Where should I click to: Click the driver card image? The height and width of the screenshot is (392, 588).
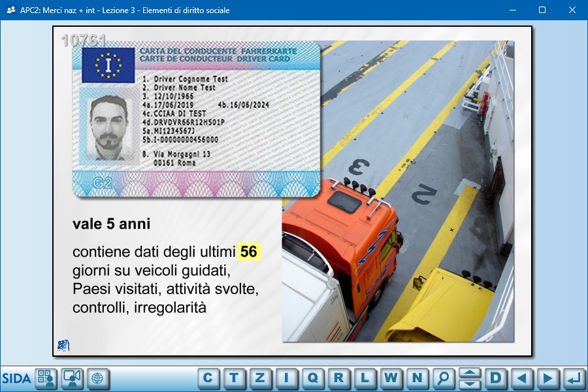[196, 119]
